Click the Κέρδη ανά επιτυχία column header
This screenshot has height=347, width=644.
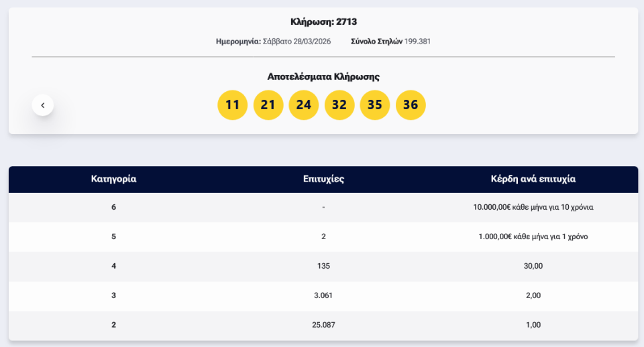[x=533, y=180]
